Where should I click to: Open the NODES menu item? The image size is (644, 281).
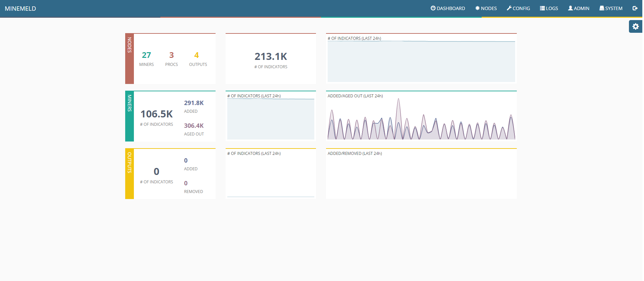[x=489, y=8]
